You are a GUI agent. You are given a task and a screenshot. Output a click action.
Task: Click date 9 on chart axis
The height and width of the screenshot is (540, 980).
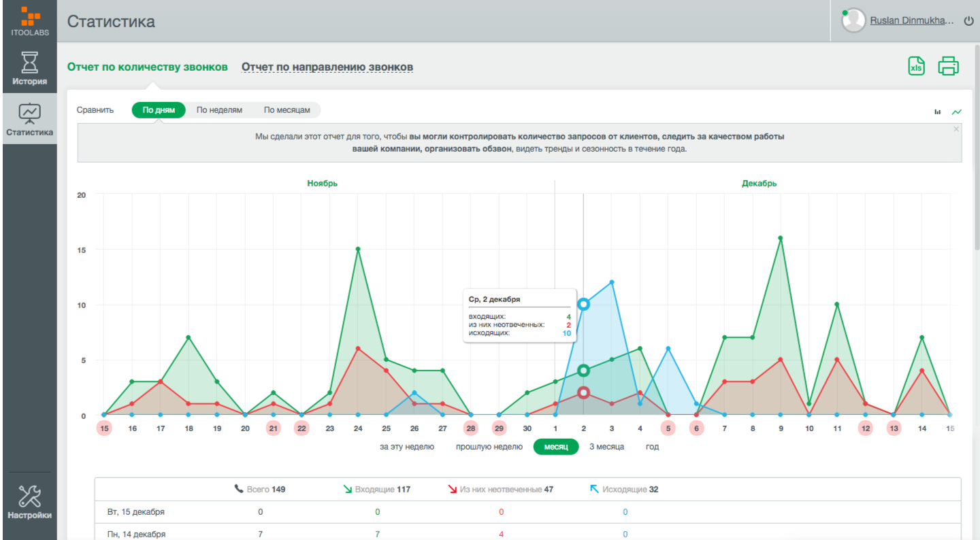pos(781,428)
